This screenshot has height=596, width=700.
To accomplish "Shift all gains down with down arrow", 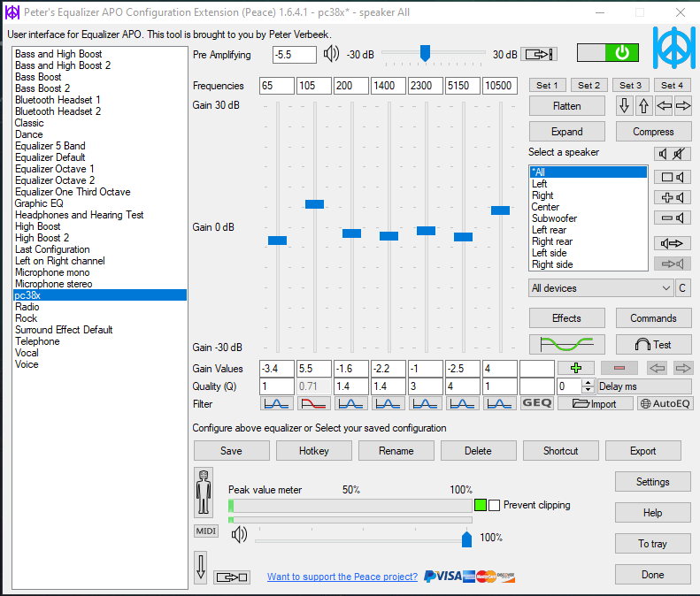I will 624,106.
